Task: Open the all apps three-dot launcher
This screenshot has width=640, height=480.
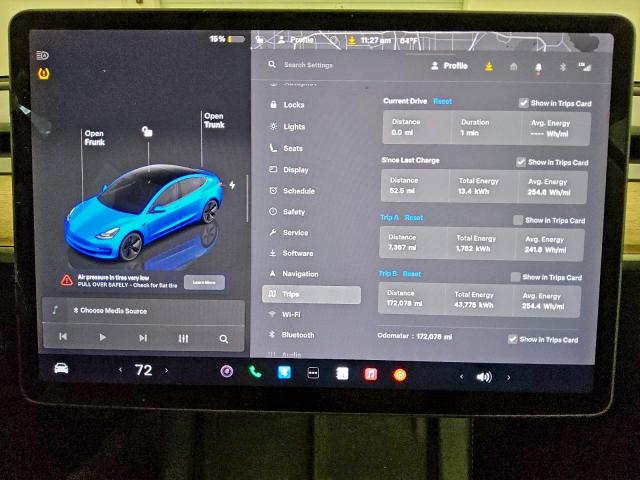Action: [313, 373]
